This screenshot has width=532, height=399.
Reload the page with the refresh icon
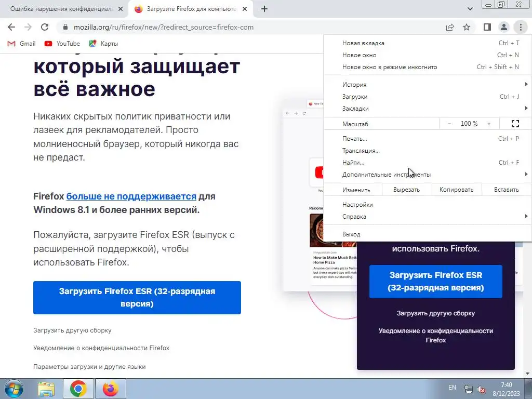coord(45,27)
